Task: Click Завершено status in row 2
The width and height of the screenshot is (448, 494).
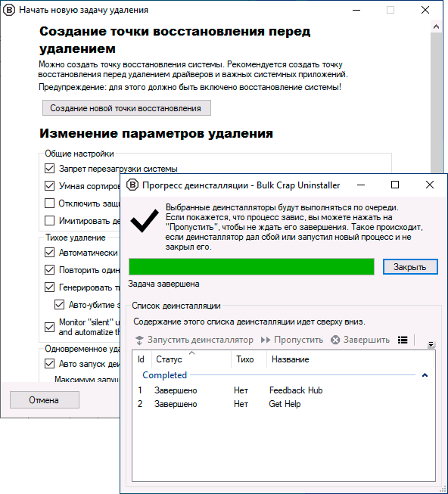Action: [x=176, y=404]
